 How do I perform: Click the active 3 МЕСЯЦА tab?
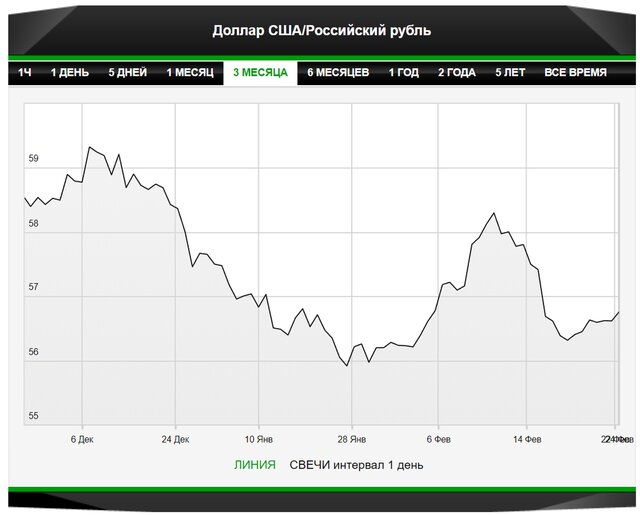click(x=260, y=73)
